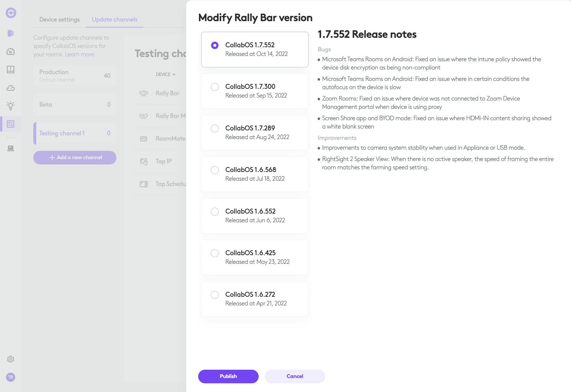571x392 pixels.
Task: Click the Rally Bar device icon
Action: pos(144,93)
